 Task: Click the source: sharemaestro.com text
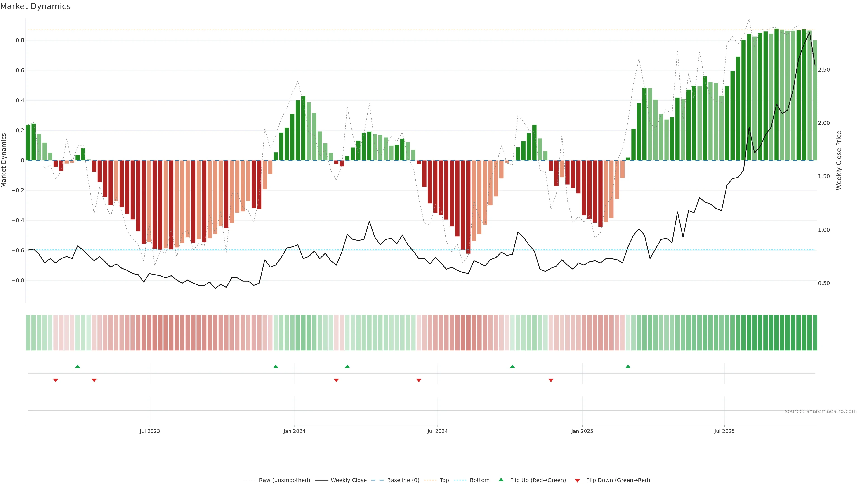(821, 411)
